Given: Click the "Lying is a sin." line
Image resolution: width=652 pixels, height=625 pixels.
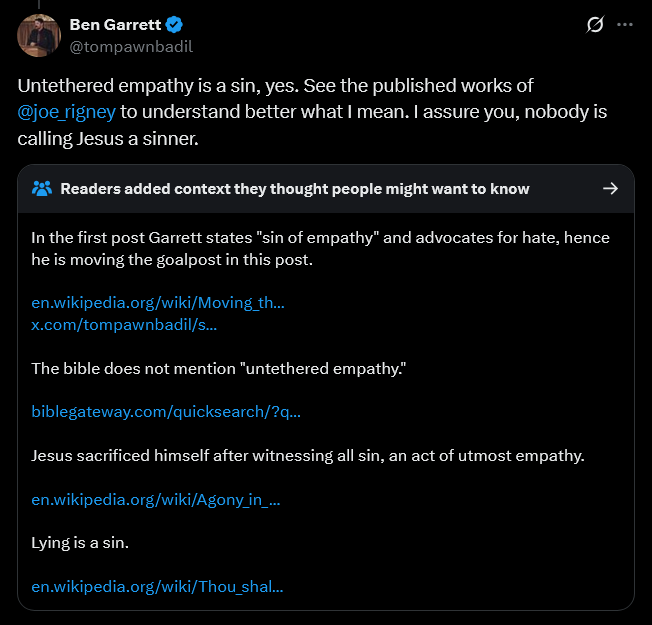Looking at the screenshot, I should coord(80,543).
